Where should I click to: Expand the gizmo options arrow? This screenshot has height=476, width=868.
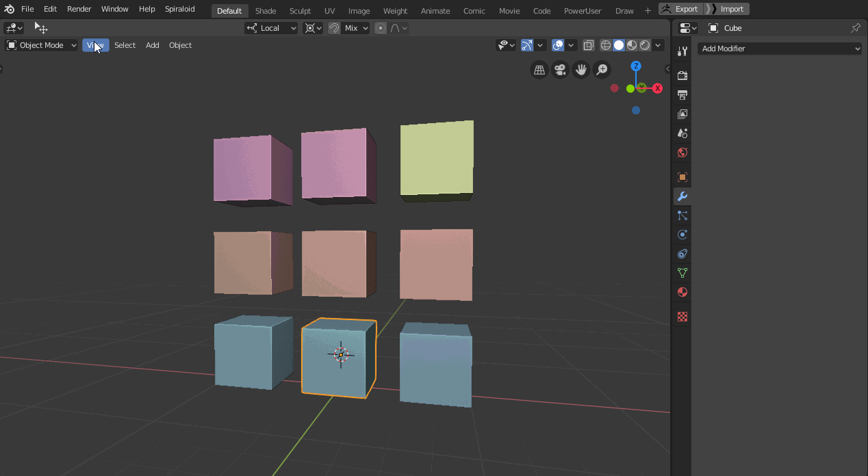tap(540, 45)
